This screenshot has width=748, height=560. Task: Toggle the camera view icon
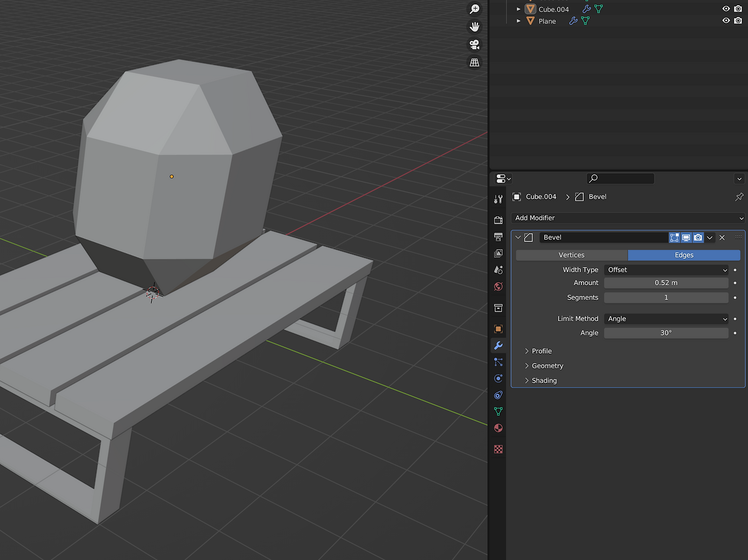(x=475, y=44)
